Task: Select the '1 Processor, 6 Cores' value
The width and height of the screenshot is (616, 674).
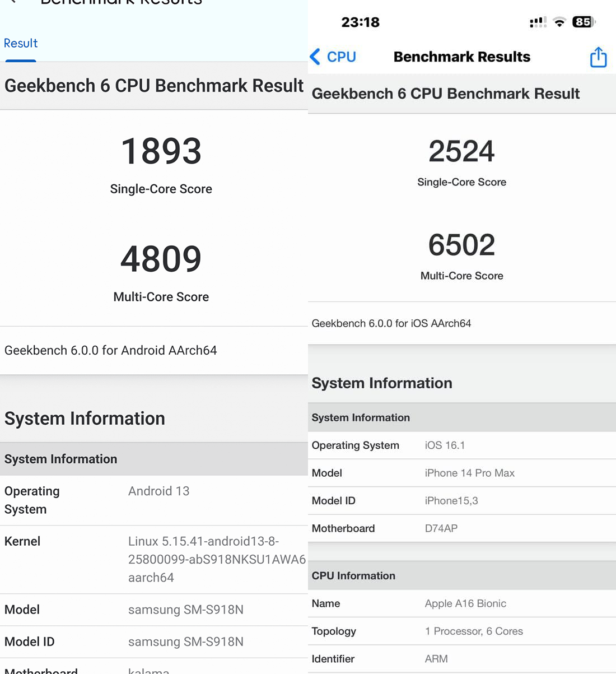Action: (x=474, y=631)
